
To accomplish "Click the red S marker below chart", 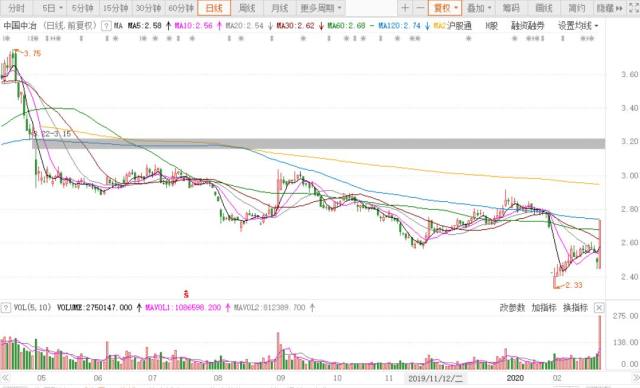I will (186, 293).
